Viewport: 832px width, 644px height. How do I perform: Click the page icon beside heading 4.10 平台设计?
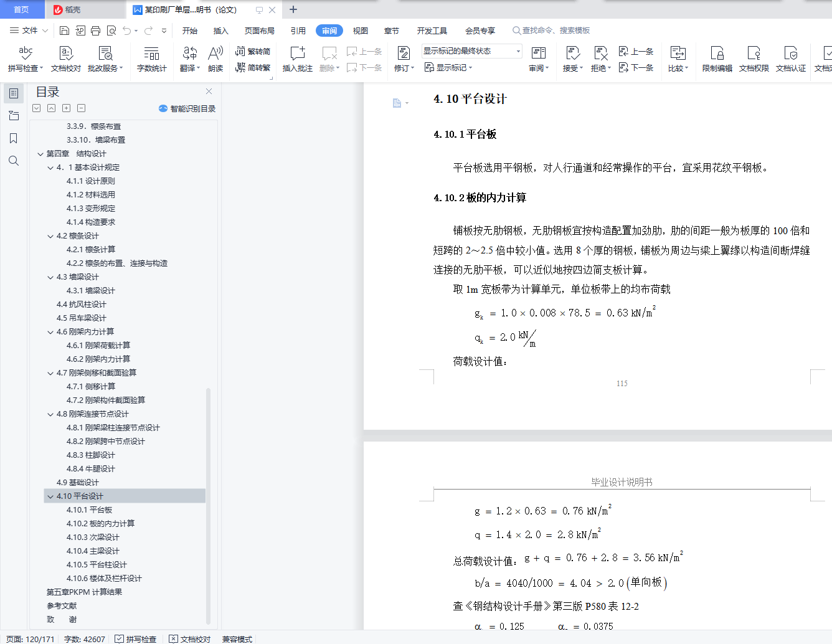point(397,103)
